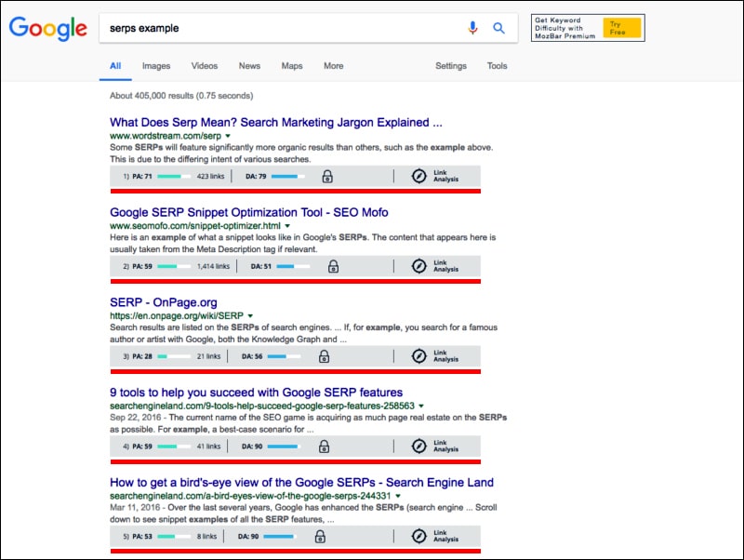
Task: Click the lock icon in the bird's-eye view MozBar row
Action: tap(320, 536)
